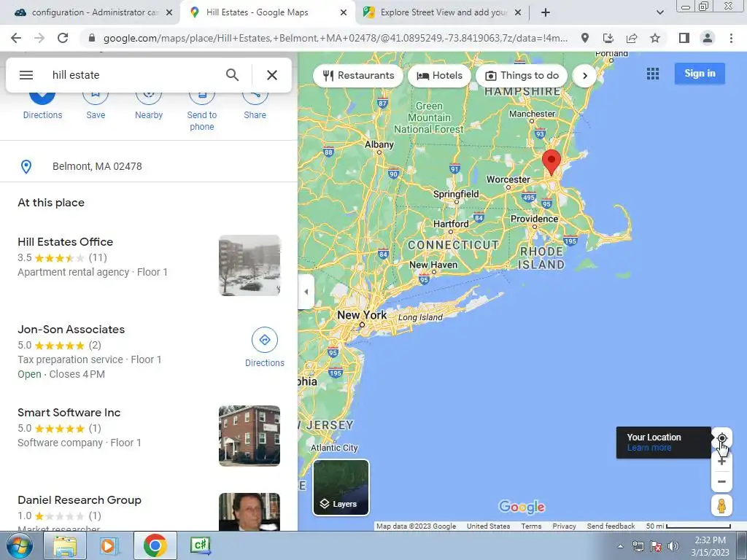
Task: Open the Smart Software Inc photo thumbnail
Action: pyautogui.click(x=249, y=436)
